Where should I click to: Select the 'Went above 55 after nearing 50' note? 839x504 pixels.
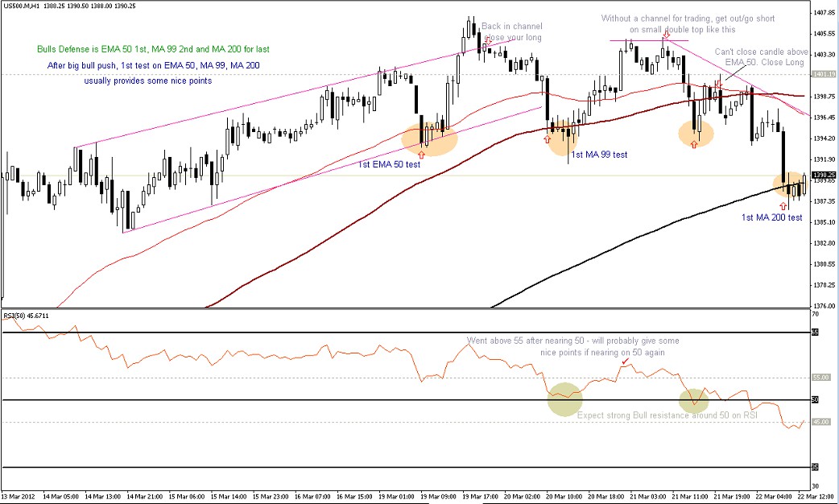572,341
